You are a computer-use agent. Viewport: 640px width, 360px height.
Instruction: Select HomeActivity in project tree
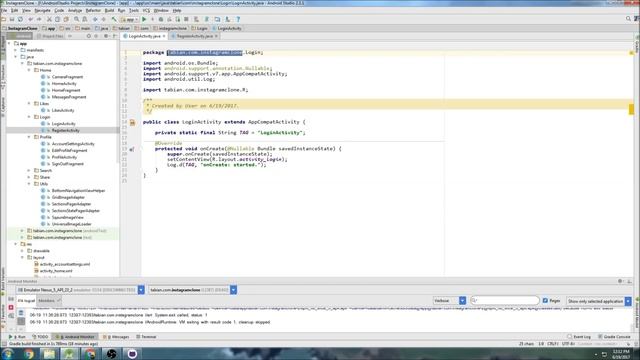click(x=64, y=84)
